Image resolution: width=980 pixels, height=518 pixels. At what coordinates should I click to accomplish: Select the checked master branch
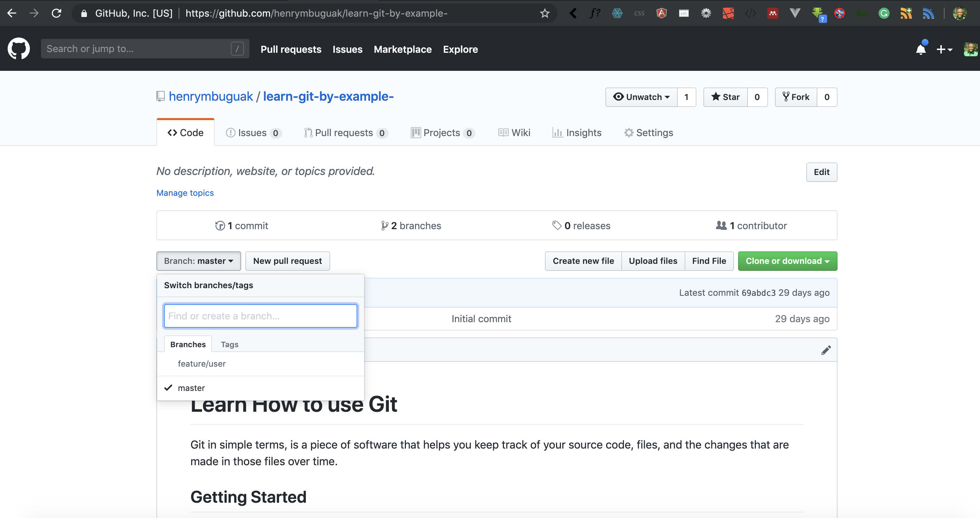[261, 388]
